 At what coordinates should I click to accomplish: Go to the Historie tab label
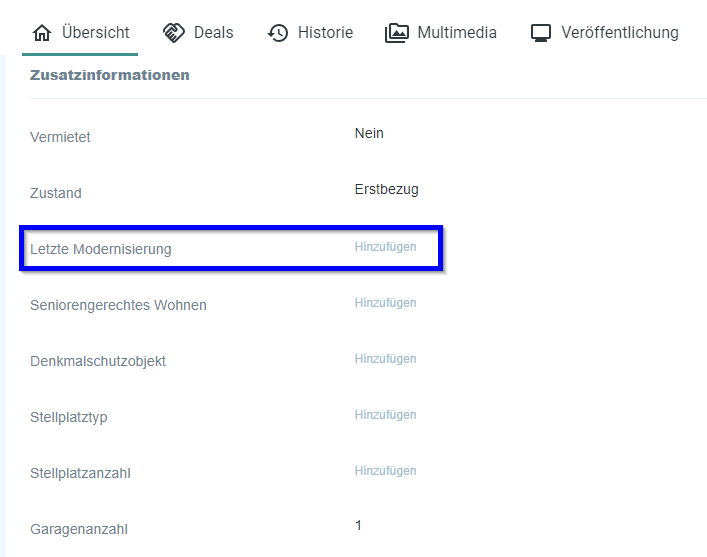pyautogui.click(x=325, y=33)
